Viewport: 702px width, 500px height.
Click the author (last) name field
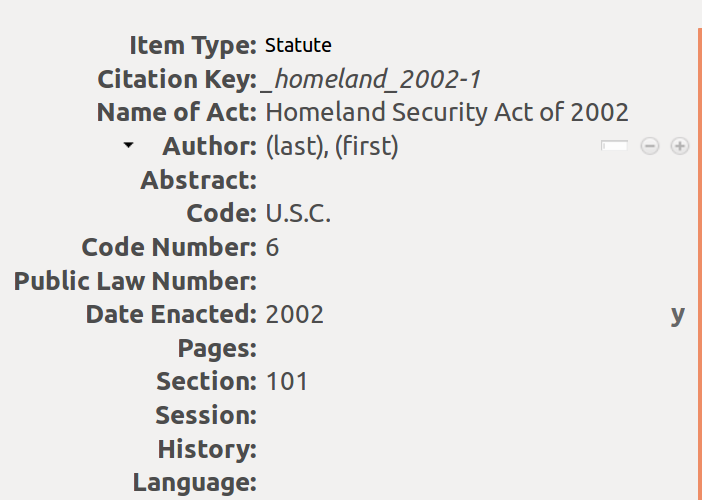(x=294, y=147)
